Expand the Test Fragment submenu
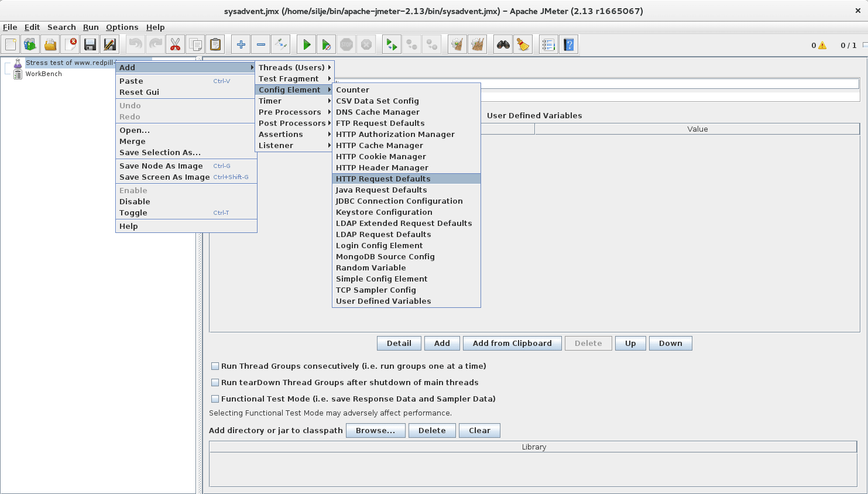 [294, 78]
